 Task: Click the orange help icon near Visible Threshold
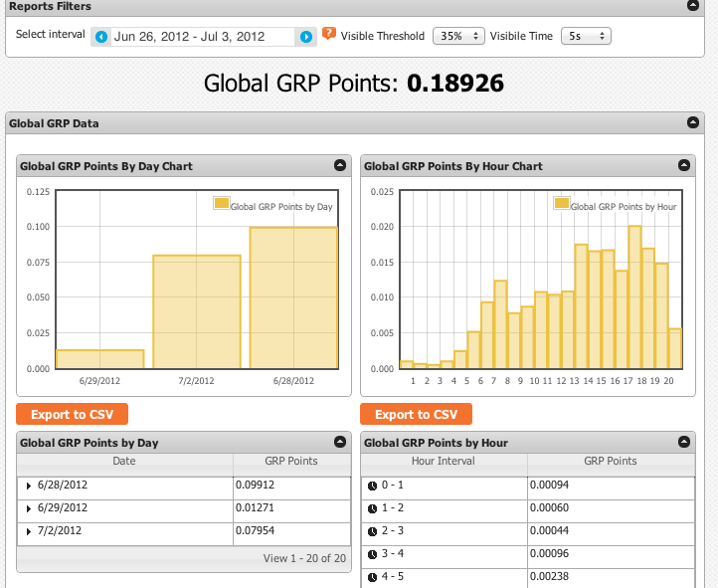click(x=329, y=34)
